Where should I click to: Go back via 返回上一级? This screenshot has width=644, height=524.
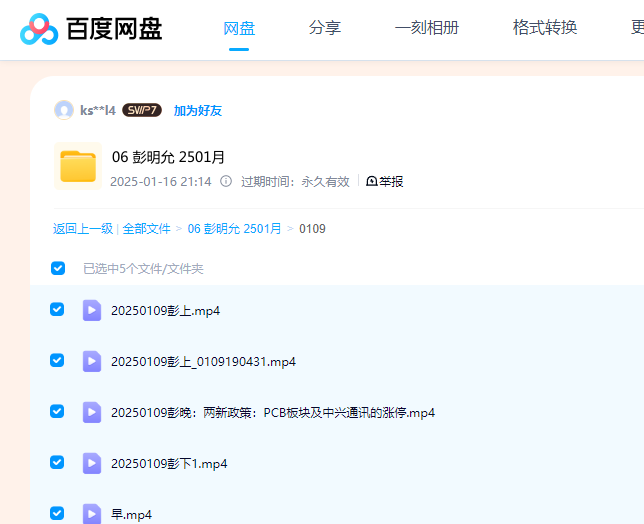click(83, 229)
